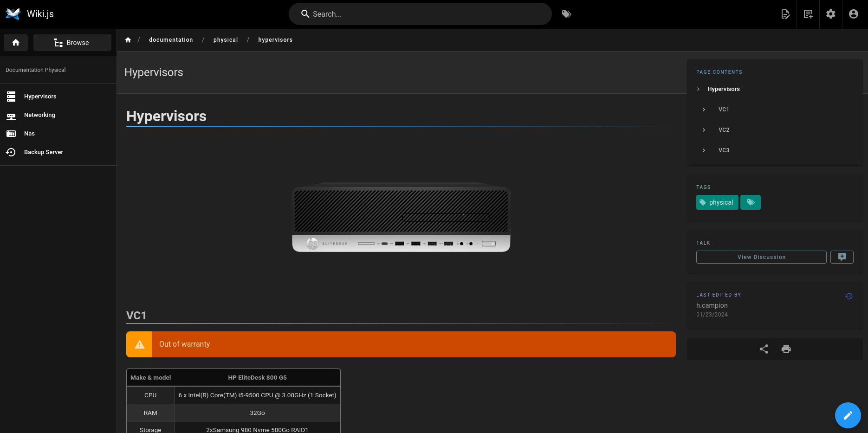Click 'h.campion' editor name
868x433 pixels.
[712, 305]
